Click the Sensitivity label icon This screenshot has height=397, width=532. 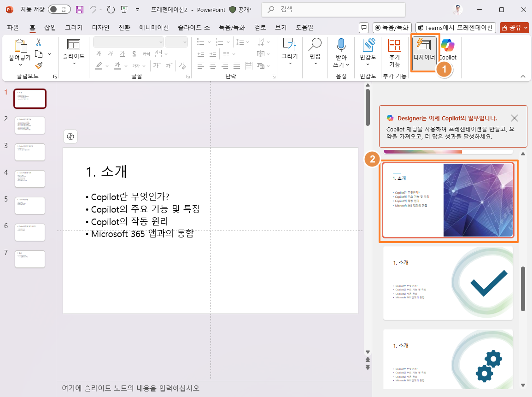pyautogui.click(x=368, y=45)
